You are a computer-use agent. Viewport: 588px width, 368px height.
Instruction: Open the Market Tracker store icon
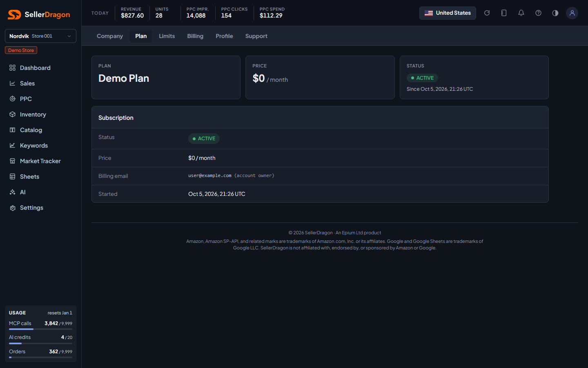[x=13, y=161]
